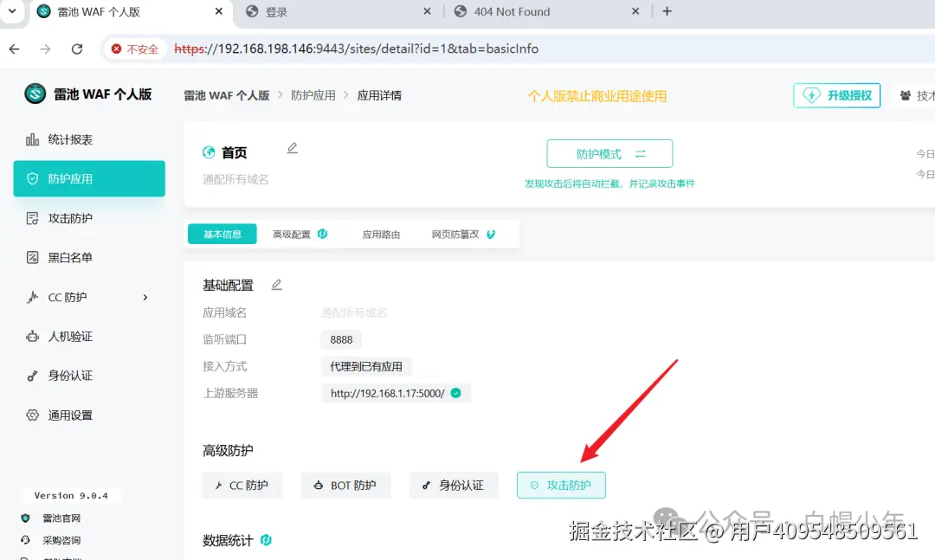Go back in browser history
Viewport: 935px width, 560px height.
[15, 49]
